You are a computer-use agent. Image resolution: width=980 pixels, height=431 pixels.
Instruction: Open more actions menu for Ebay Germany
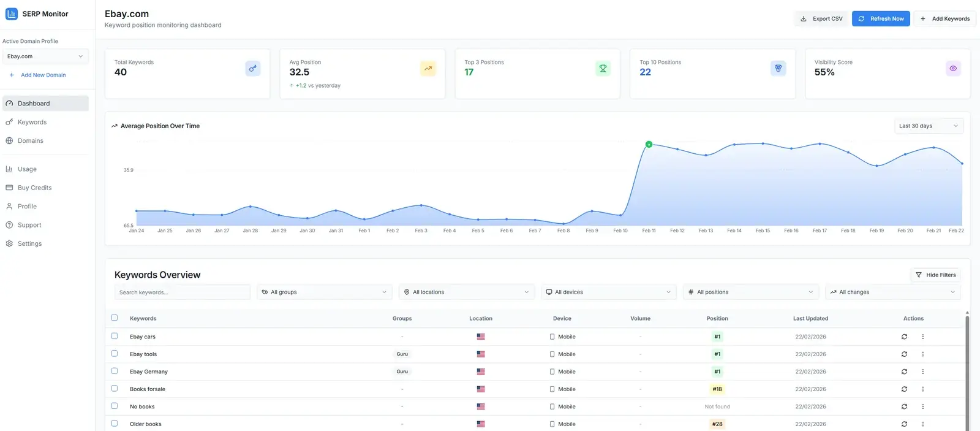point(923,372)
